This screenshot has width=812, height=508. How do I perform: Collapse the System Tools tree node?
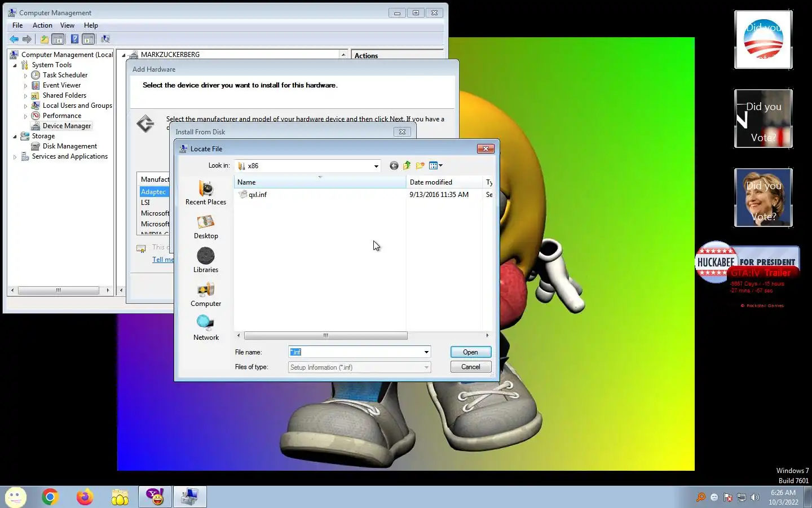(15, 65)
